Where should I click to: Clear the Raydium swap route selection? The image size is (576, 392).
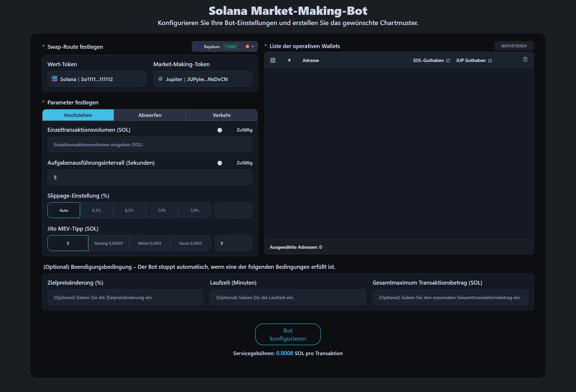coord(247,47)
